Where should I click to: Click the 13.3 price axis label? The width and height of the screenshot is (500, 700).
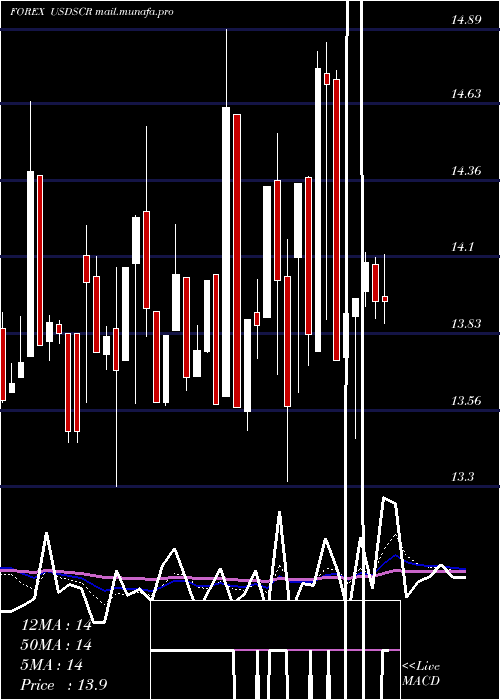coord(462,477)
